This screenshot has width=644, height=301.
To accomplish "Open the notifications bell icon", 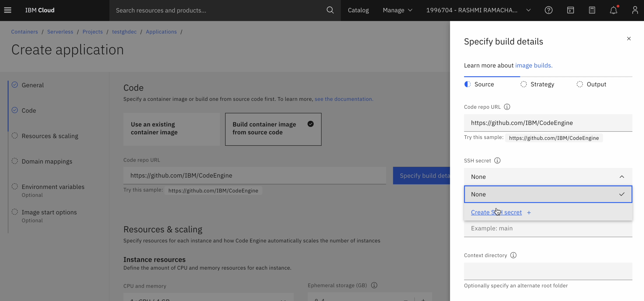I will pyautogui.click(x=613, y=10).
